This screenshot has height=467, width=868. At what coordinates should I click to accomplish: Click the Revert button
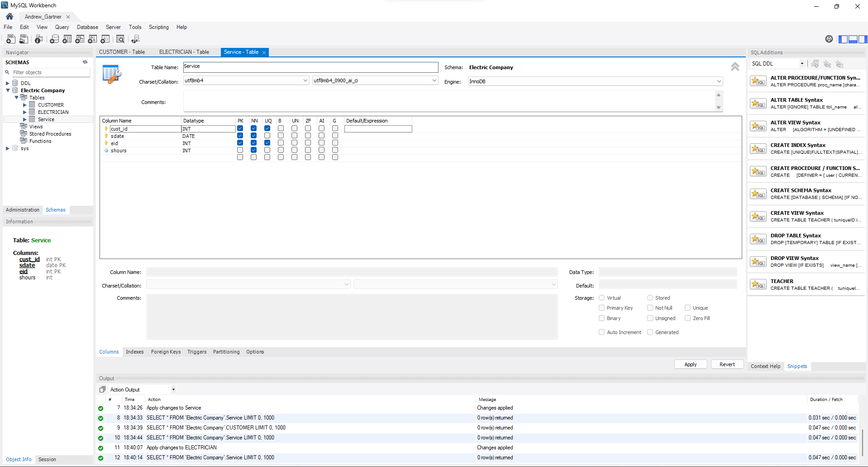click(727, 364)
